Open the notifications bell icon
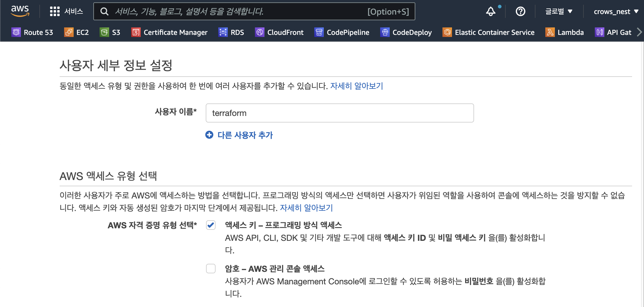This screenshot has width=644, height=307. [x=490, y=11]
